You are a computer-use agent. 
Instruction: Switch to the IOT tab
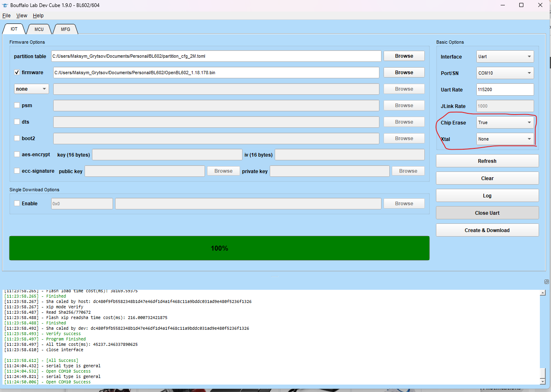14,29
